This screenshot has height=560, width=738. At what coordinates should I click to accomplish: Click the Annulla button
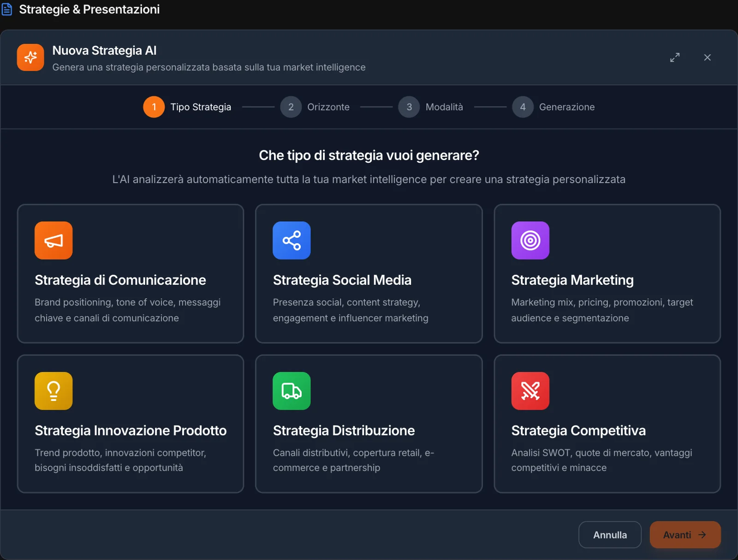click(x=610, y=535)
